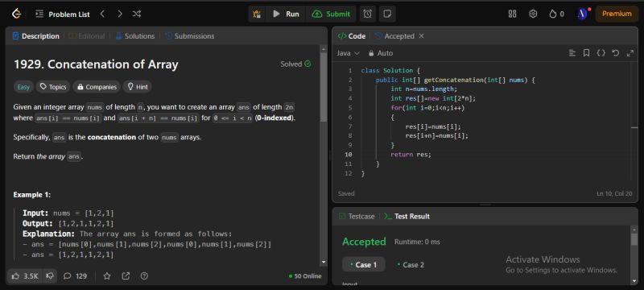Open the help question mark icon
Viewport: 644px width, 290px height.
click(144, 276)
